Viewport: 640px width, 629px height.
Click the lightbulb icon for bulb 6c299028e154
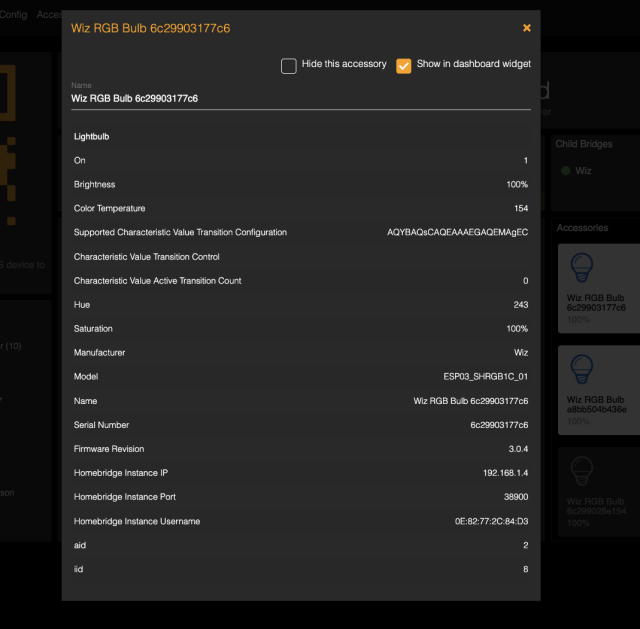(581, 471)
